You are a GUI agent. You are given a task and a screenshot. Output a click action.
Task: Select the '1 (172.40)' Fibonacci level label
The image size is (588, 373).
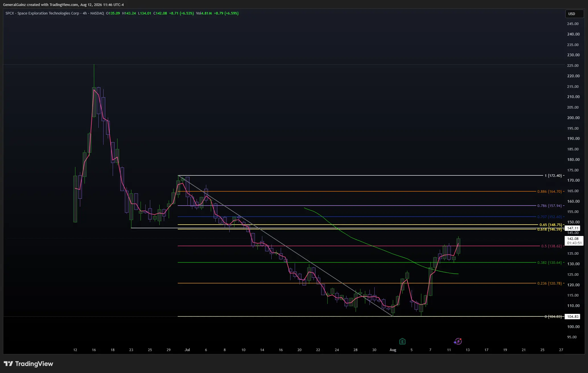553,176
